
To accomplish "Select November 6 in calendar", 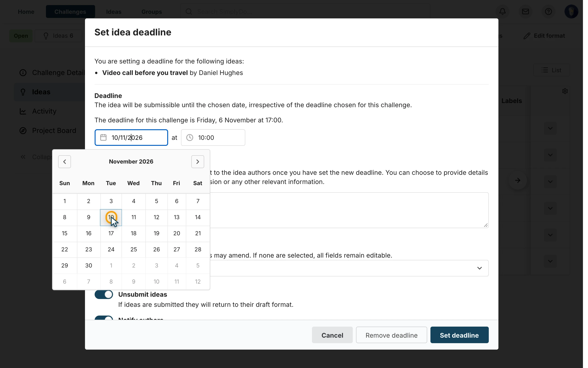I will [x=177, y=201].
